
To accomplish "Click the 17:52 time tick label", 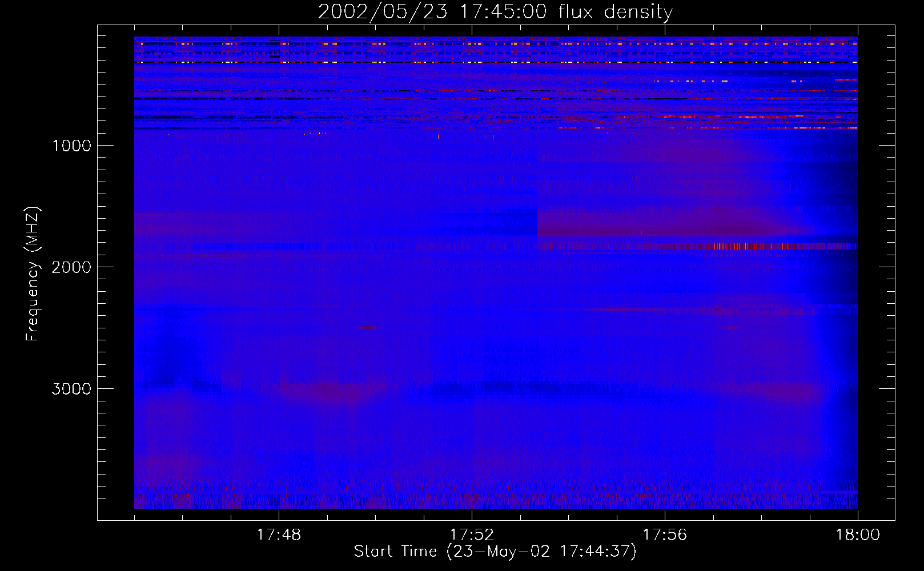I will (472, 535).
